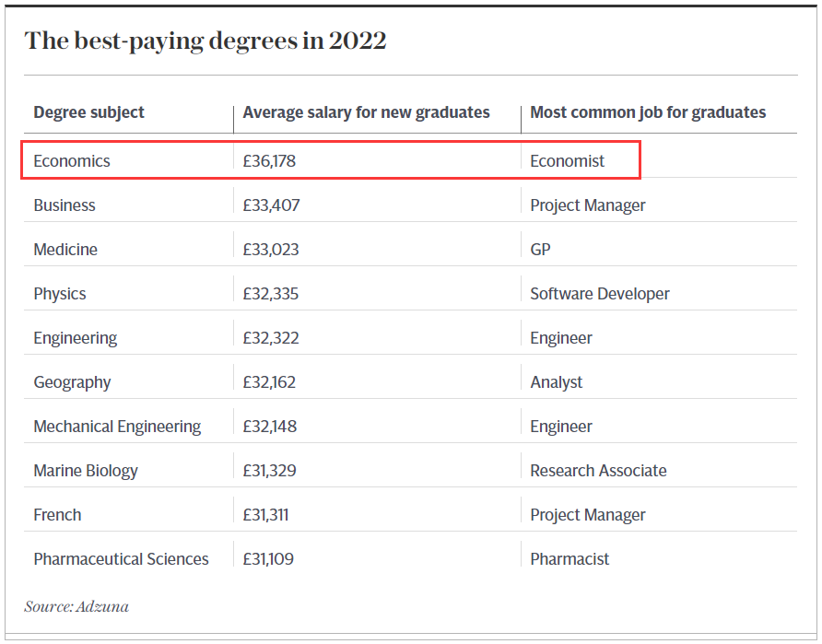Select the Marine Biology row label

pos(86,471)
